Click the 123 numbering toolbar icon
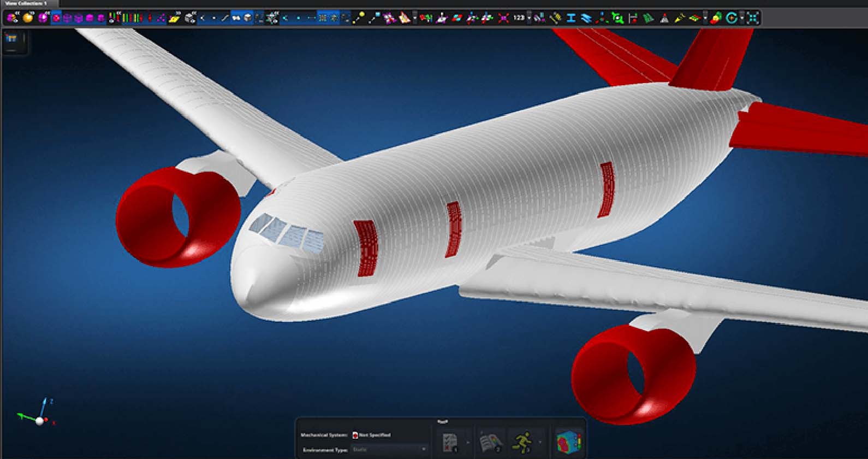The image size is (868, 459). [519, 18]
